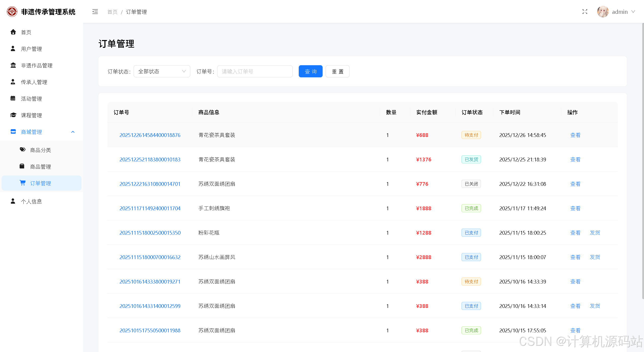Open order number 2025122614584400018876 link

[150, 135]
